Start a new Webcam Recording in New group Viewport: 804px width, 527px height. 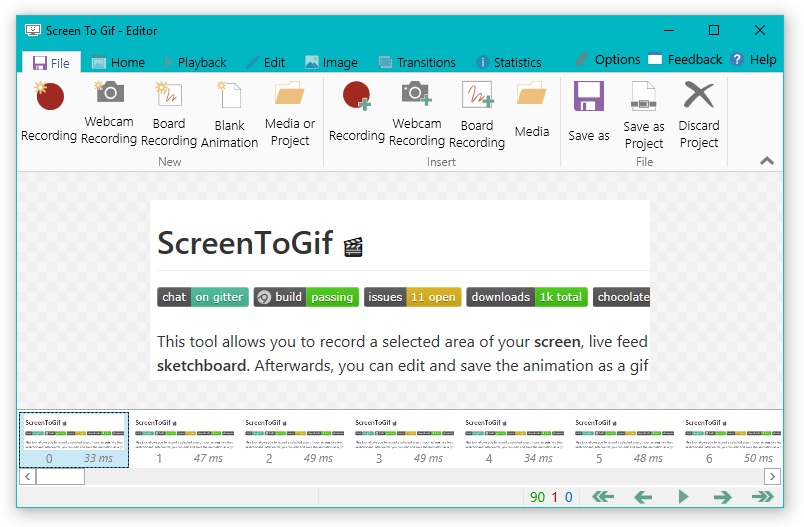109,113
